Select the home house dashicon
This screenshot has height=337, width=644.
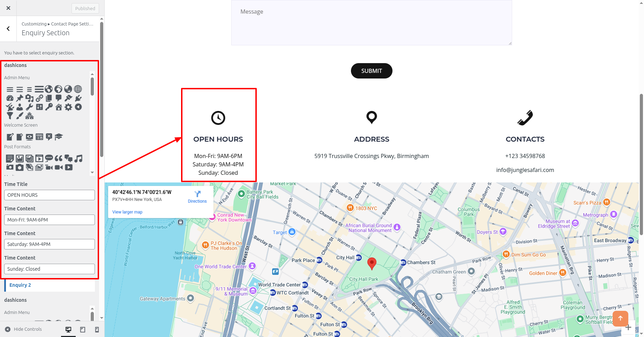pyautogui.click(x=59, y=107)
